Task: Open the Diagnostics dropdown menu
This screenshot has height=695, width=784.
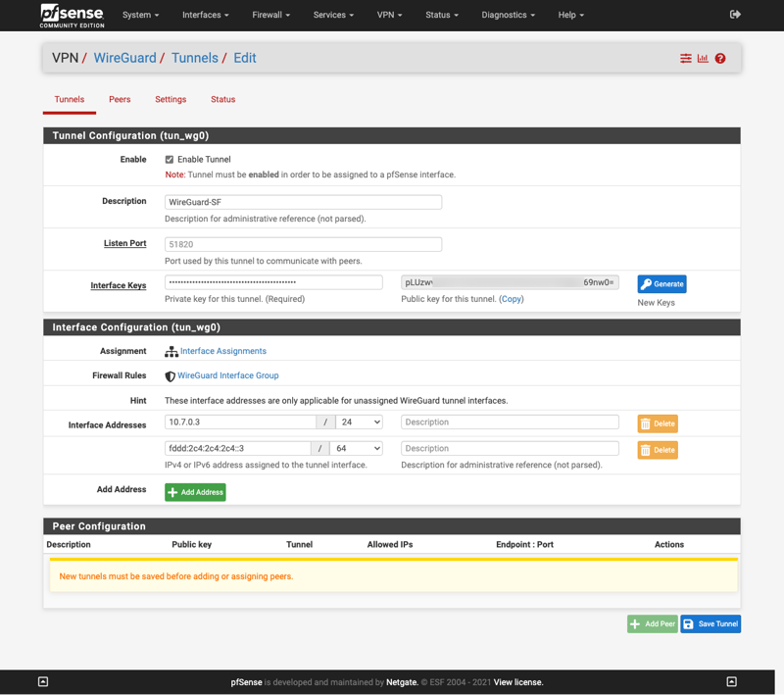Action: [x=508, y=15]
